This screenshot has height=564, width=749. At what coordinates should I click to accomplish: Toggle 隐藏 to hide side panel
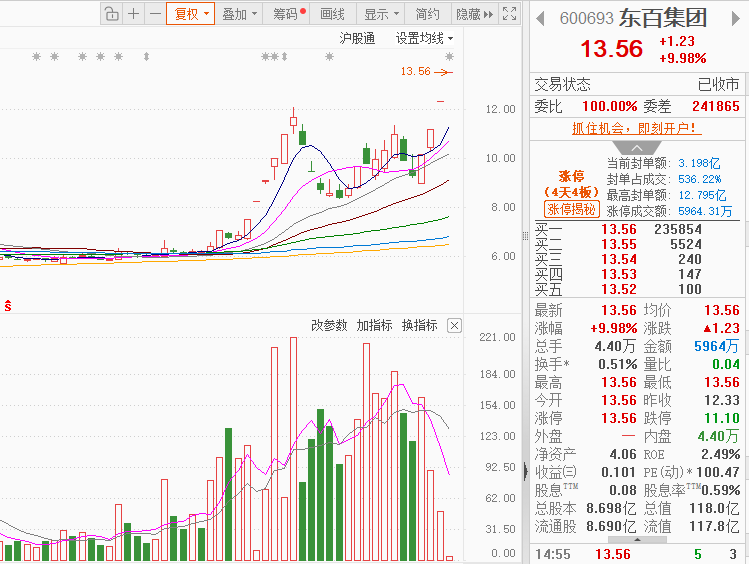coord(474,14)
